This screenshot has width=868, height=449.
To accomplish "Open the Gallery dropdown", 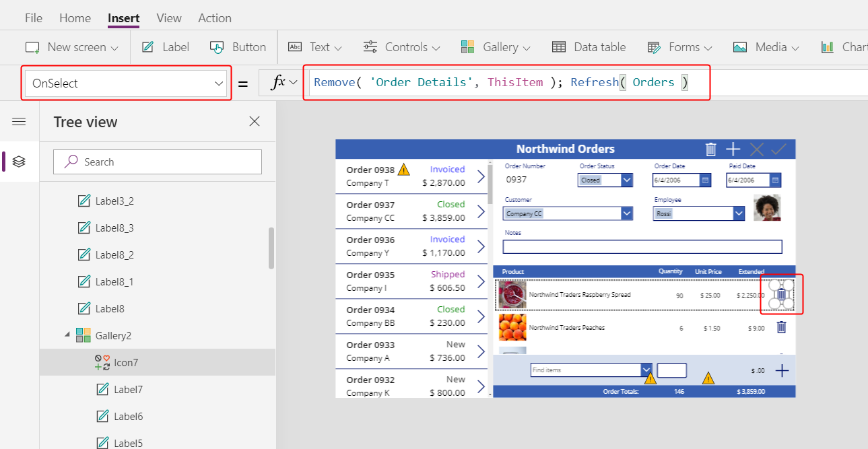I will pyautogui.click(x=496, y=47).
